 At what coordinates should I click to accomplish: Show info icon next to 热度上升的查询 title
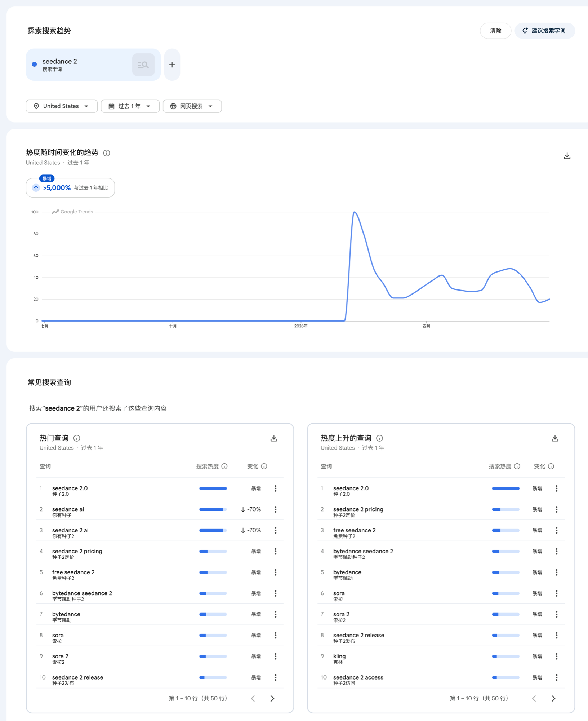click(379, 438)
